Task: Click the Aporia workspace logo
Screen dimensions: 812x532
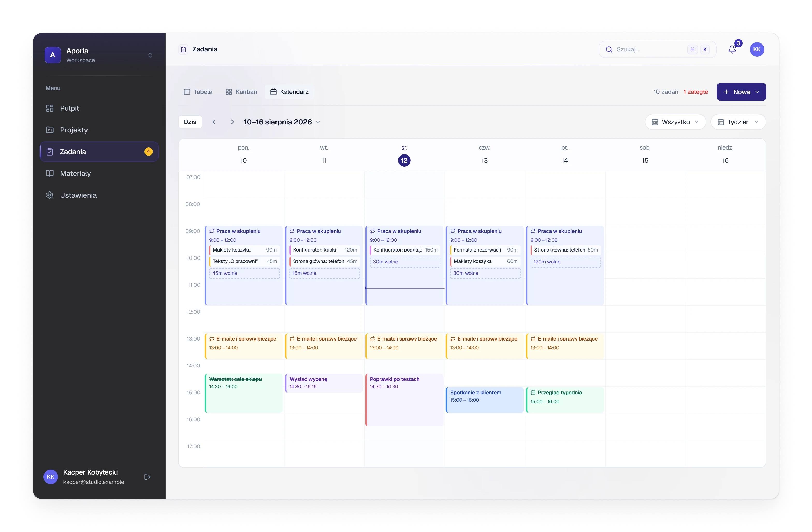Action: pos(53,55)
